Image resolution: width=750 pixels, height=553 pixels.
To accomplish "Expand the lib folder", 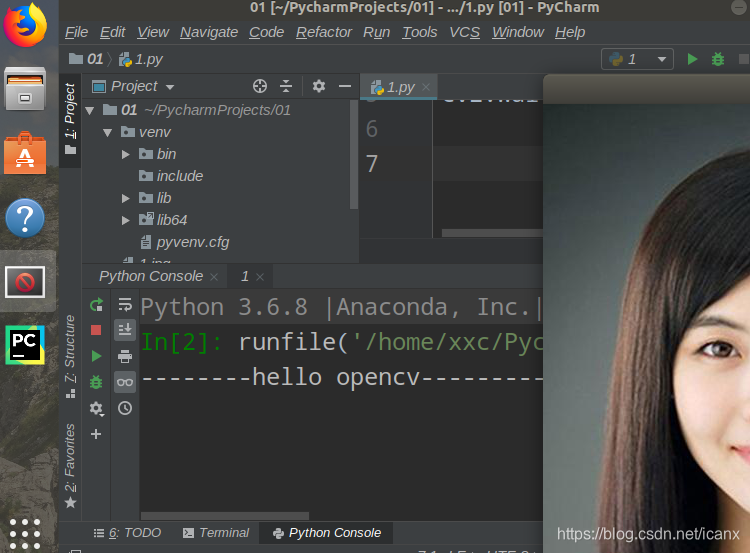I will pos(125,199).
